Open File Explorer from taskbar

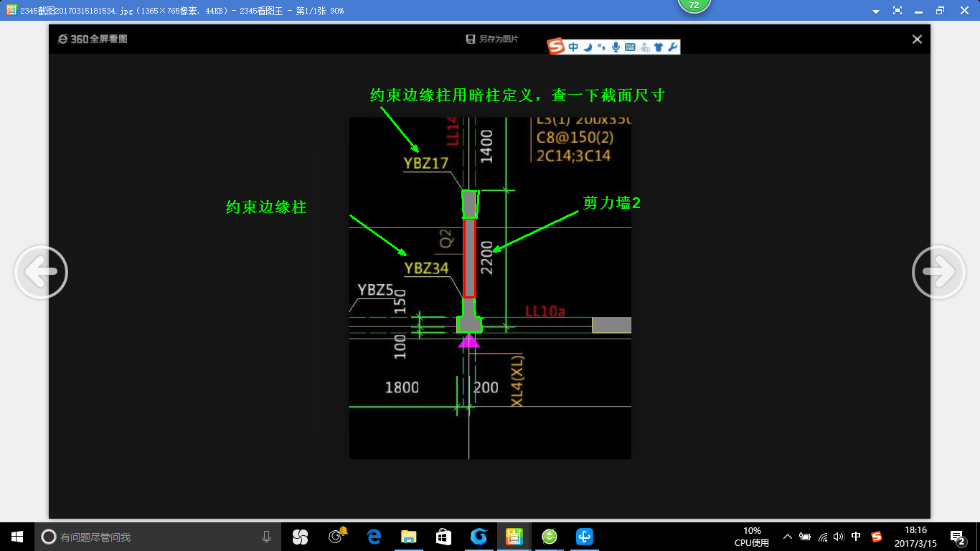point(409,537)
